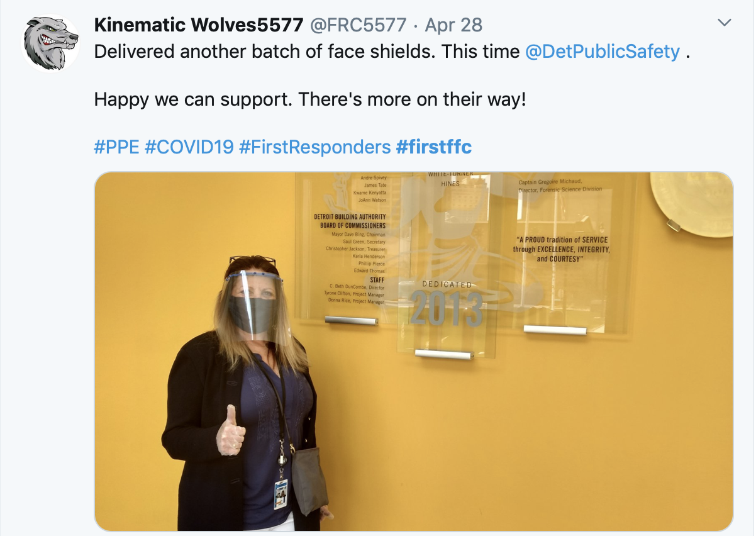756x536 pixels.
Task: Click the round wall plate in photo corner
Action: pyautogui.click(x=692, y=204)
